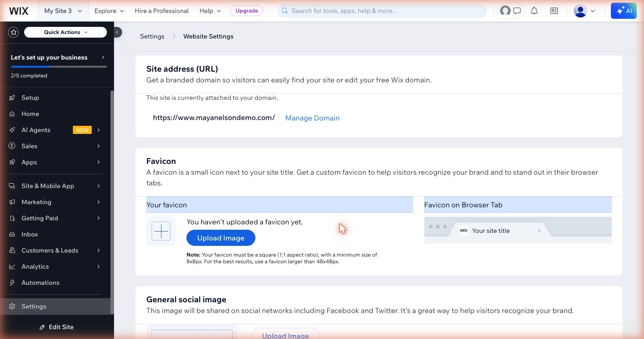
Task: Click the Settings gear icon in sidebar
Action: (x=13, y=306)
